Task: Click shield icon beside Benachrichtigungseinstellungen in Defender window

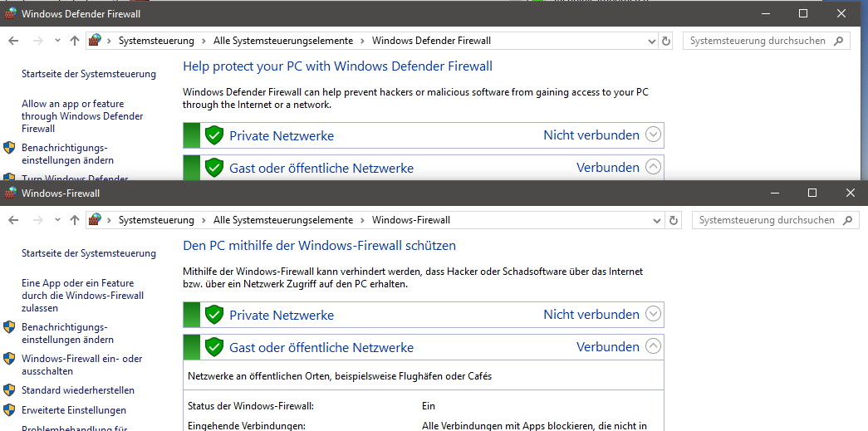Action: (x=9, y=148)
